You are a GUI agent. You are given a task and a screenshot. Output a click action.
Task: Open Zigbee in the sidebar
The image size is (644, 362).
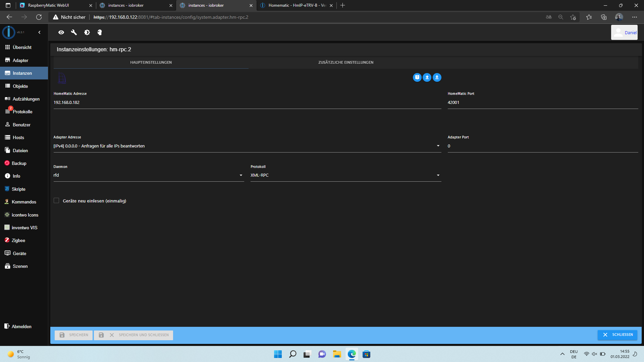pos(24,240)
